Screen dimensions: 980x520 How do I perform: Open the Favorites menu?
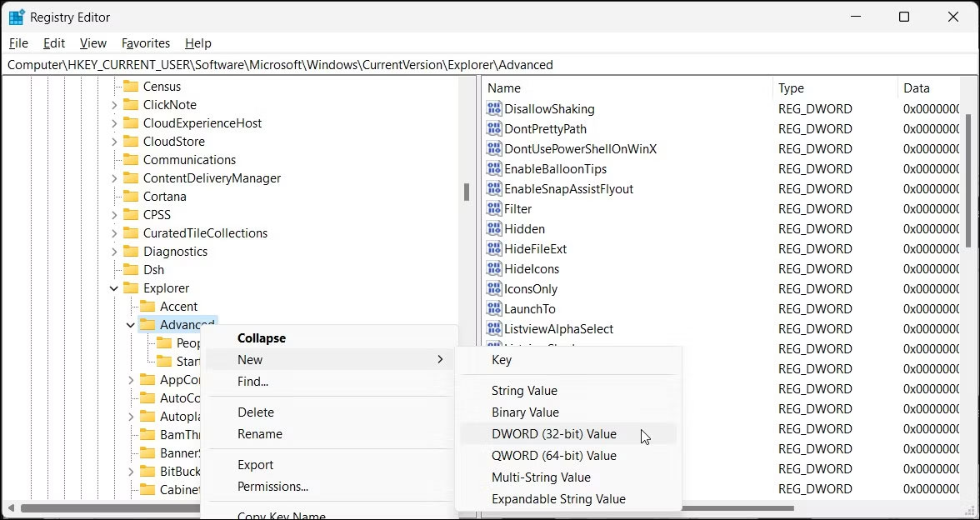(x=146, y=42)
